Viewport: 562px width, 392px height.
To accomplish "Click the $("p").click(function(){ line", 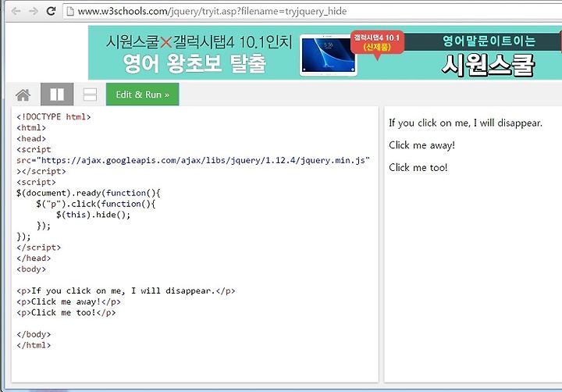I will [96, 204].
